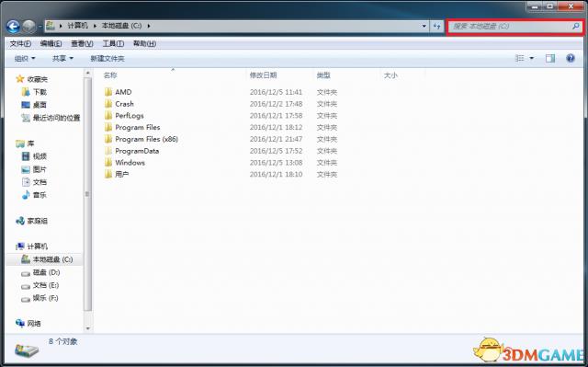
Task: Open the 组织 dropdown menu
Action: tap(25, 59)
